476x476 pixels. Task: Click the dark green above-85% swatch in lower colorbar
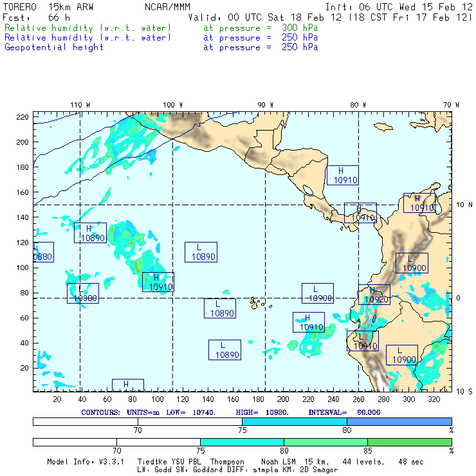click(410, 442)
